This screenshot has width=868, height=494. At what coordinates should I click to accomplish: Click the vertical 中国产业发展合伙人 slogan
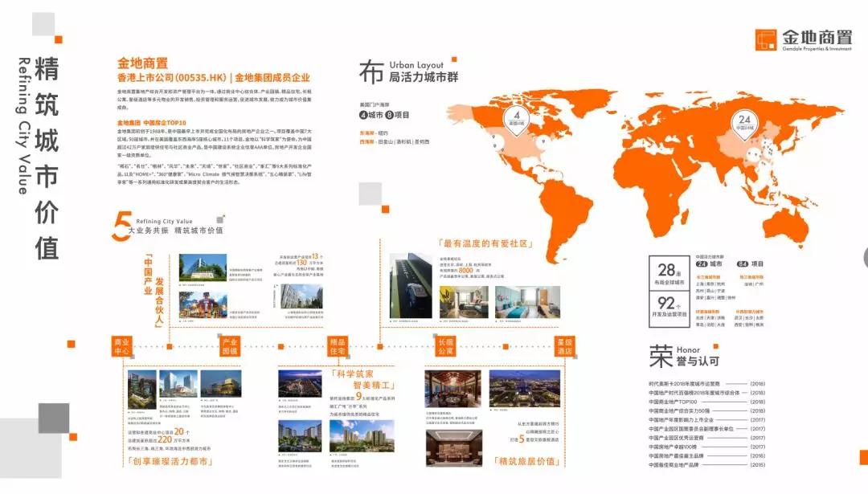coord(154,291)
